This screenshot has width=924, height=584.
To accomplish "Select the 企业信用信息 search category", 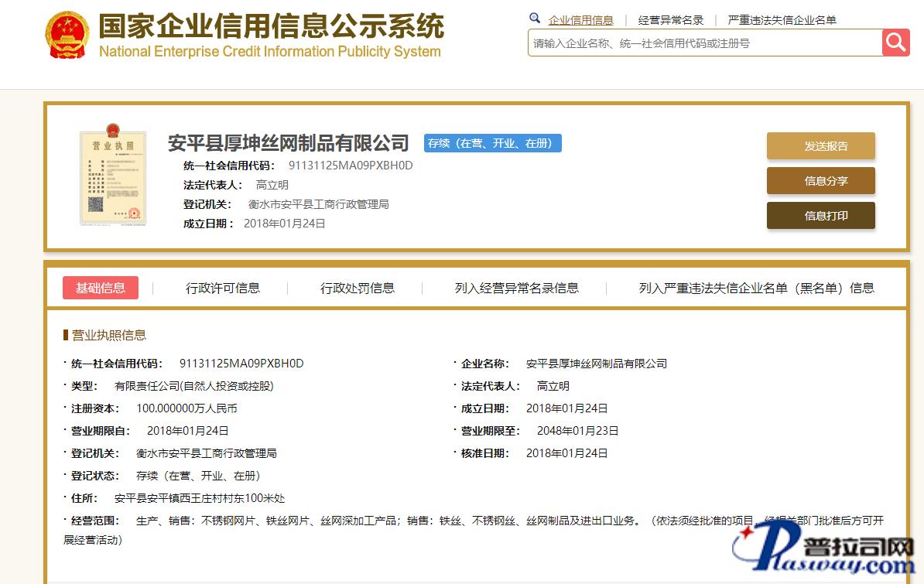I will pos(580,20).
